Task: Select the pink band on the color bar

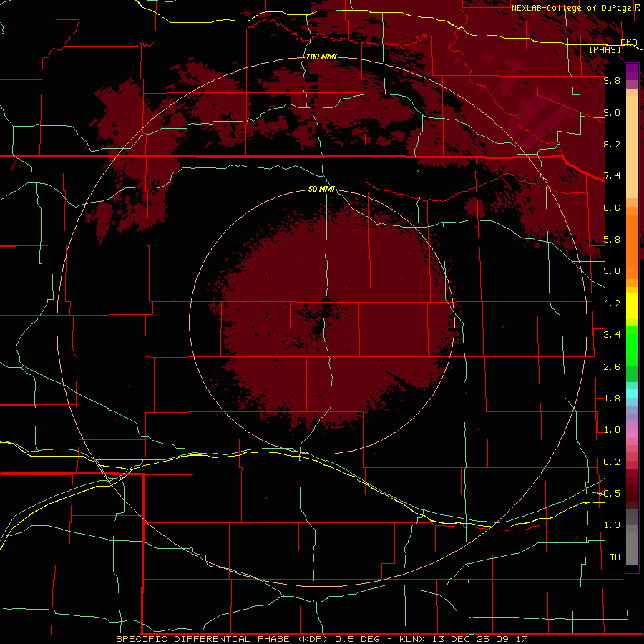Action: coord(632,434)
